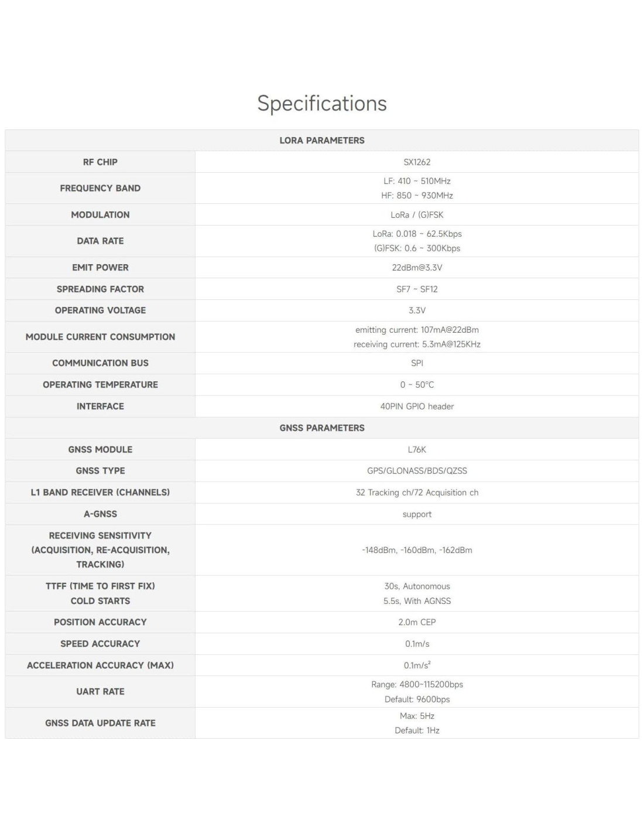Click the LoRa / (G)FSK modulation value

[417, 215]
